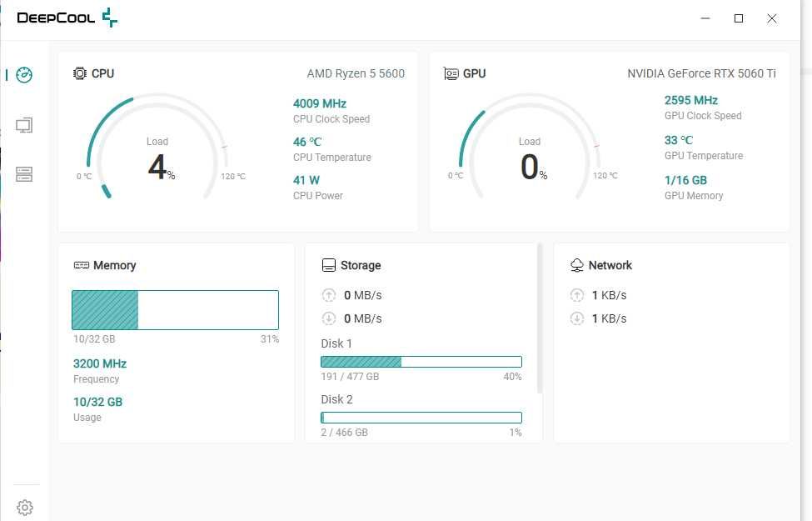The height and width of the screenshot is (521, 812).
Task: Click the 'CPU Clock Speed' label
Action: [x=331, y=119]
